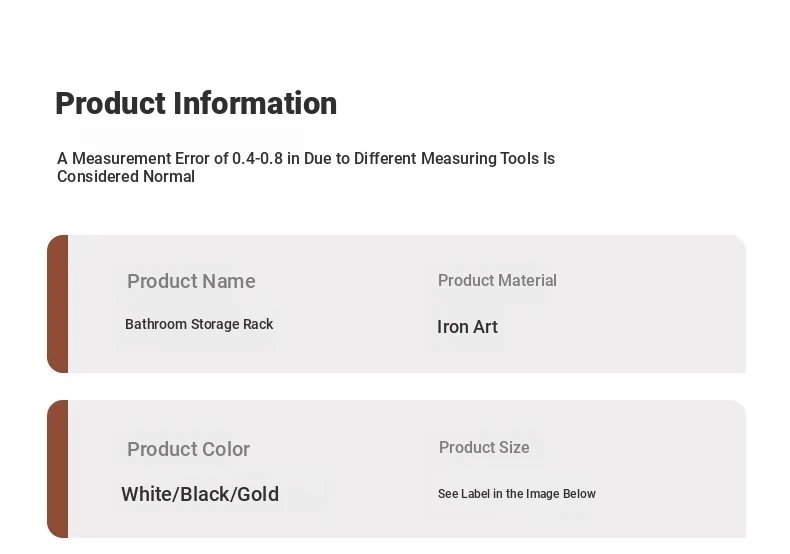Click the 'Product Name' label
Screen dimensions: 790x554
[191, 281]
